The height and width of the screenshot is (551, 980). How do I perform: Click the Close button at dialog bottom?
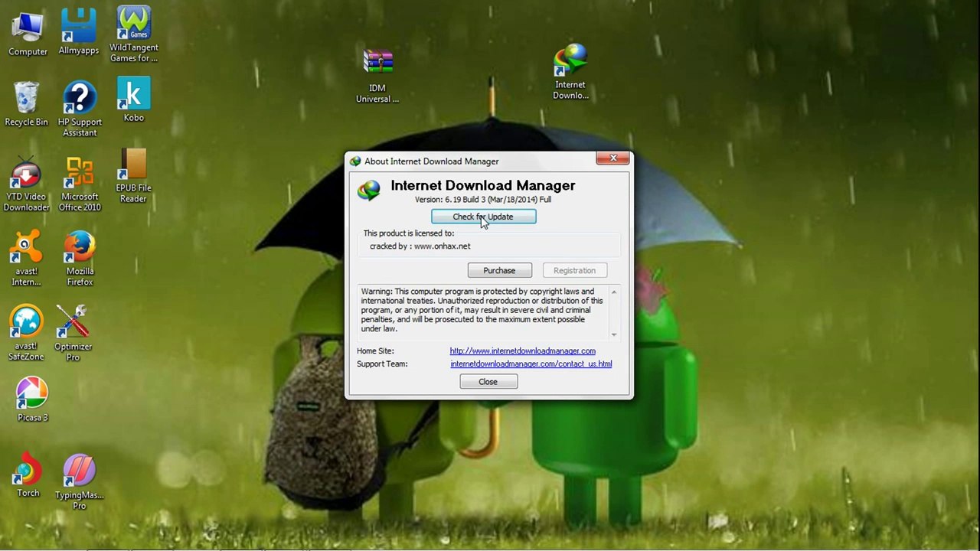(488, 382)
